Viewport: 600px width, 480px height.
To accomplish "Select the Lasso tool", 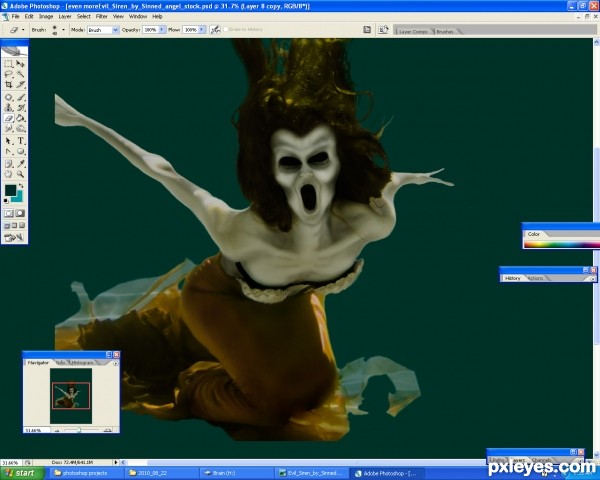I will [x=8, y=74].
